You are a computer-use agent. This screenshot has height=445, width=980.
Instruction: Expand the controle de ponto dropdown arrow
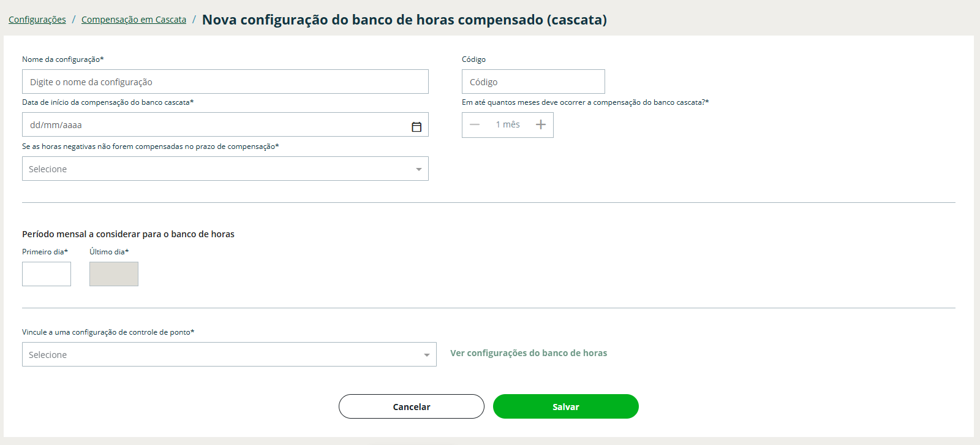pyautogui.click(x=427, y=355)
